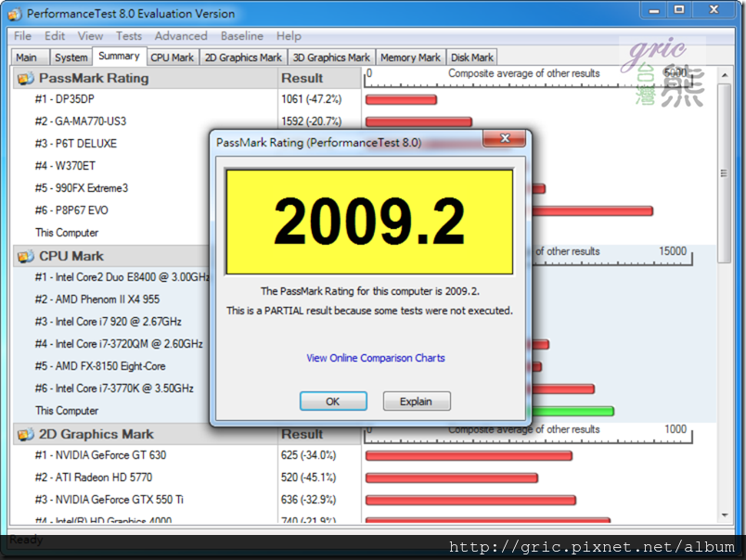Click the scrollbar up arrow
The height and width of the screenshot is (560, 746).
tap(724, 75)
